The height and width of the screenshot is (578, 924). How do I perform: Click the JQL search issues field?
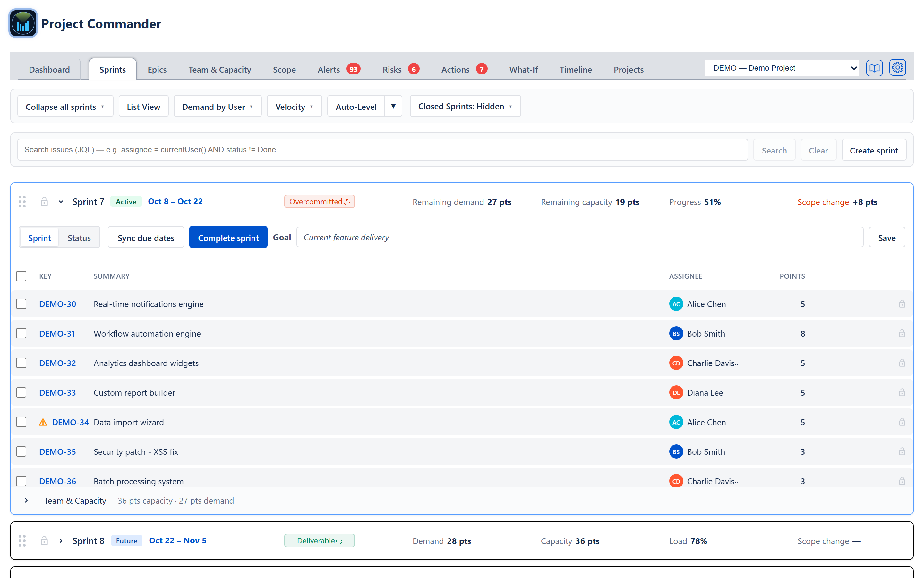click(x=382, y=149)
